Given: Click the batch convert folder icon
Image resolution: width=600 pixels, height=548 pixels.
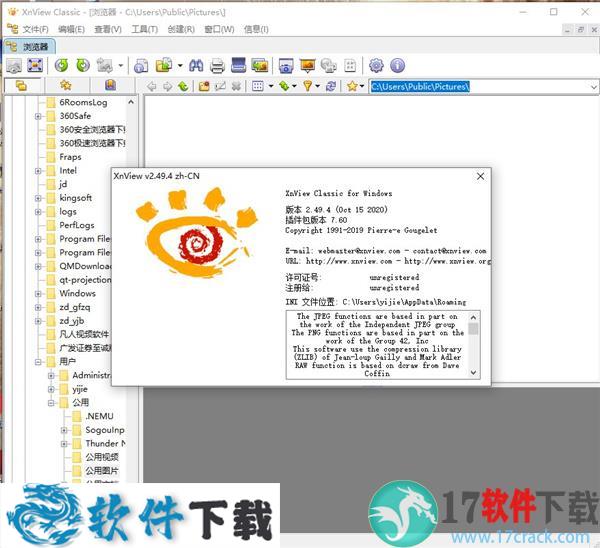Looking at the screenshot, I should tap(164, 65).
